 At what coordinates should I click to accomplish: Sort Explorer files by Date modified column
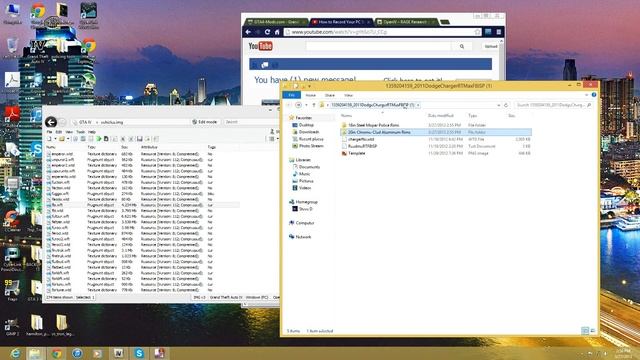pos(440,116)
